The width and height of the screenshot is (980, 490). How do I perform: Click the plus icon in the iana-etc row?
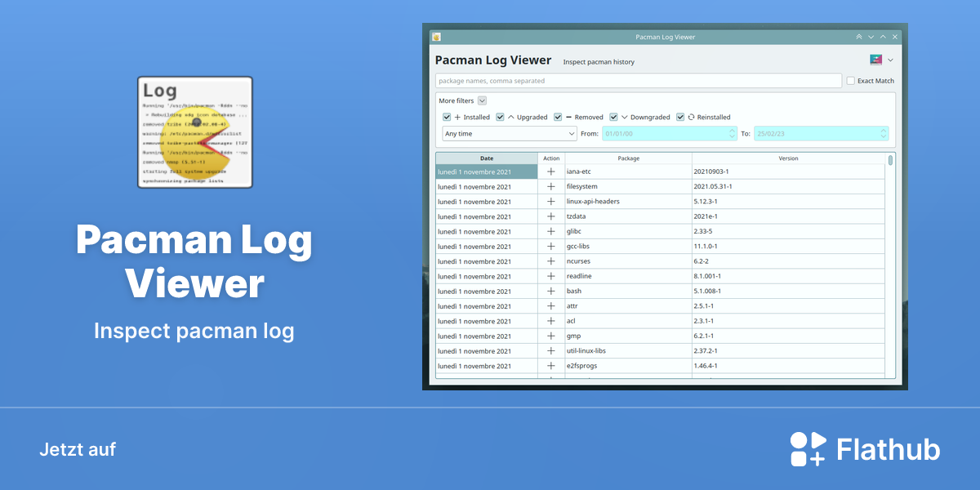551,171
